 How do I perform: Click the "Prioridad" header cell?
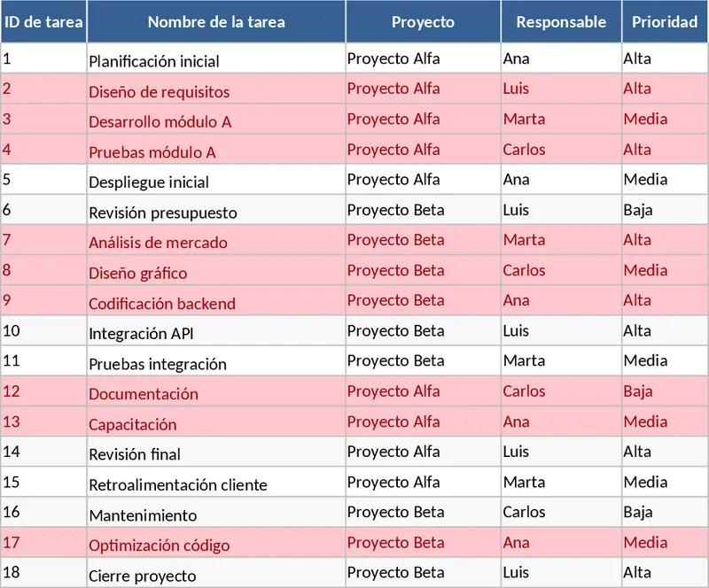[x=665, y=22]
